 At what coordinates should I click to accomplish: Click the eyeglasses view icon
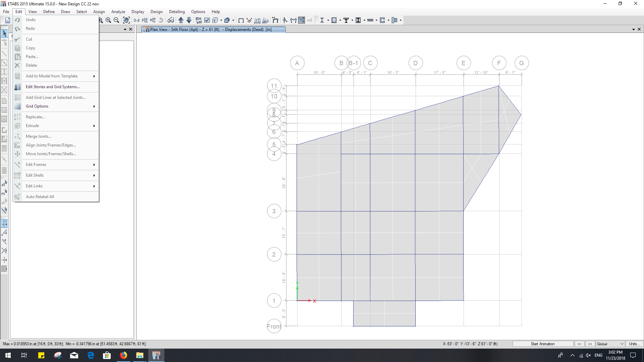tap(170, 20)
